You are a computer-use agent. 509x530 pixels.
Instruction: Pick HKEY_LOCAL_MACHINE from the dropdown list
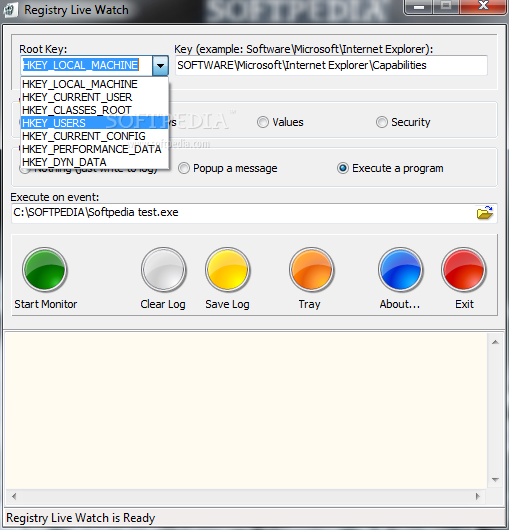point(95,84)
